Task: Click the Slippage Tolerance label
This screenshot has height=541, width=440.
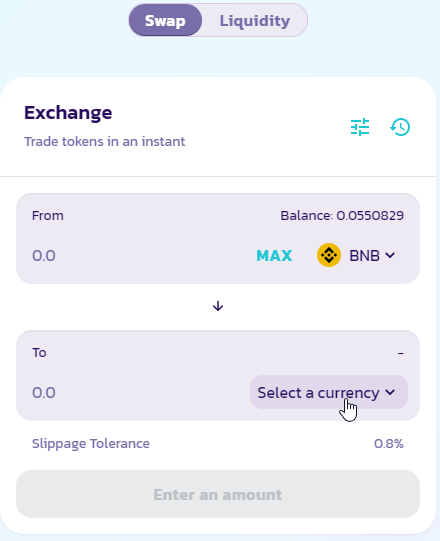Action: click(91, 444)
